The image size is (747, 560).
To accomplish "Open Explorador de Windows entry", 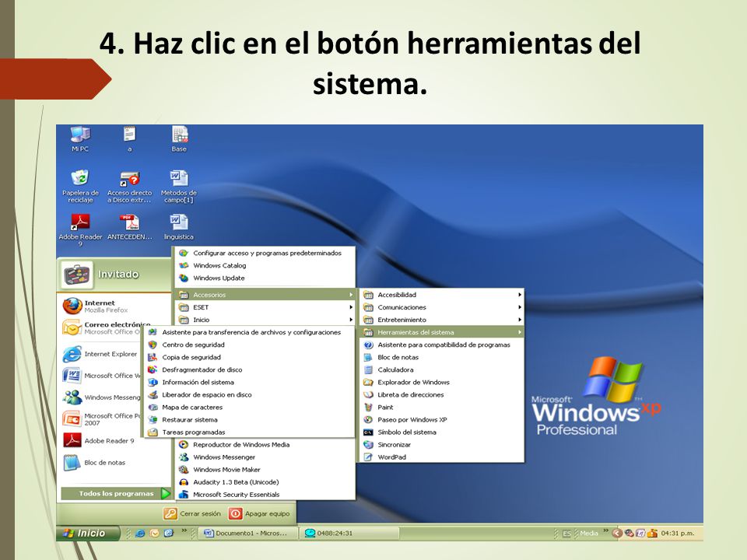I will [x=440, y=382].
